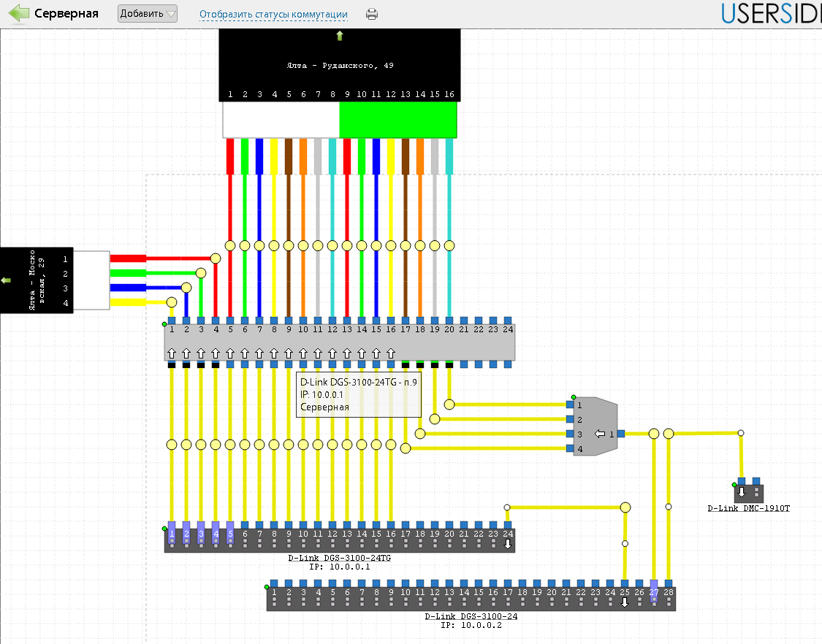The image size is (822, 644).
Task: Click the up arrow on Ялта - Руданского cable
Action: [x=340, y=36]
